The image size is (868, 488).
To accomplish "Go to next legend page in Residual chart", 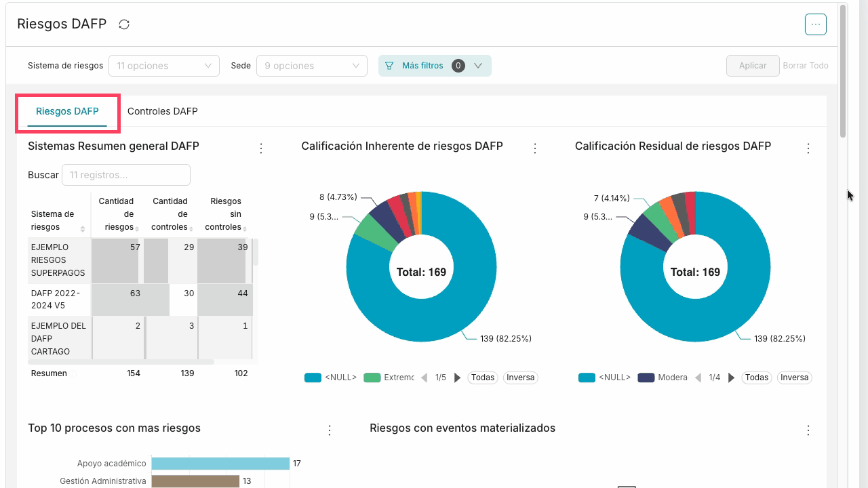I will [731, 378].
